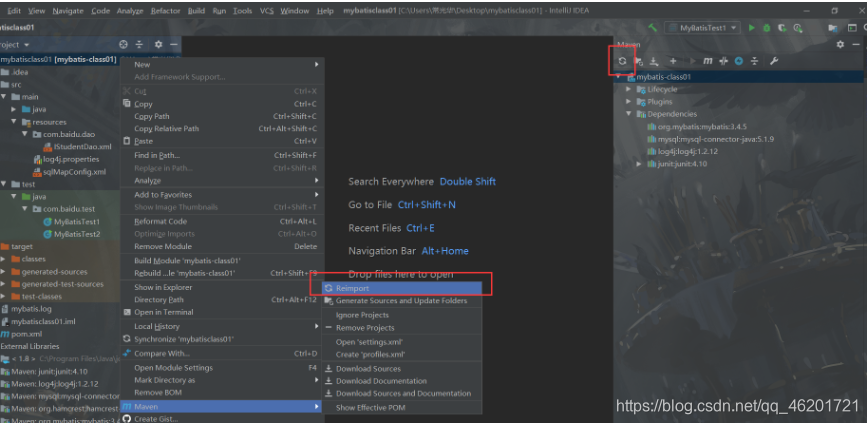This screenshot has height=425, width=868.
Task: Click Collapse All icon in Maven toolbar
Action: click(x=754, y=61)
